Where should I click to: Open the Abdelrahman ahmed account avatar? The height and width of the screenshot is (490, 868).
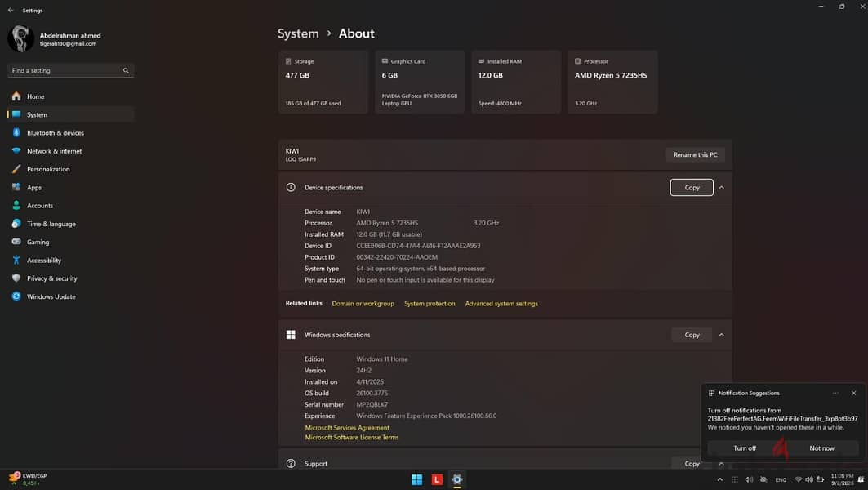pos(20,38)
